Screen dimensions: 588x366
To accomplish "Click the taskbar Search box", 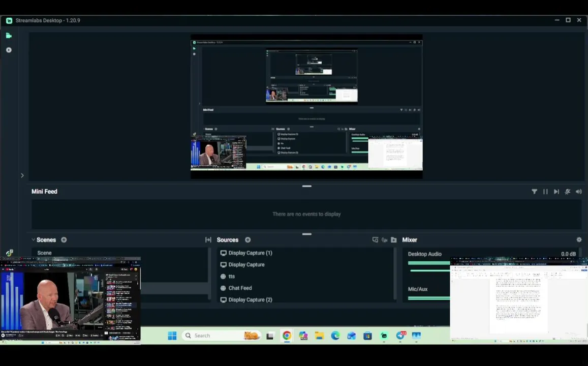I will [221, 335].
